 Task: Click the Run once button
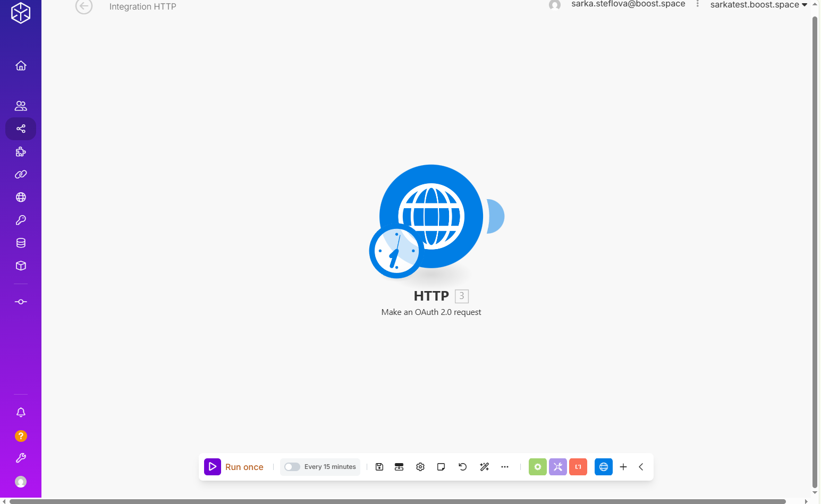234,467
